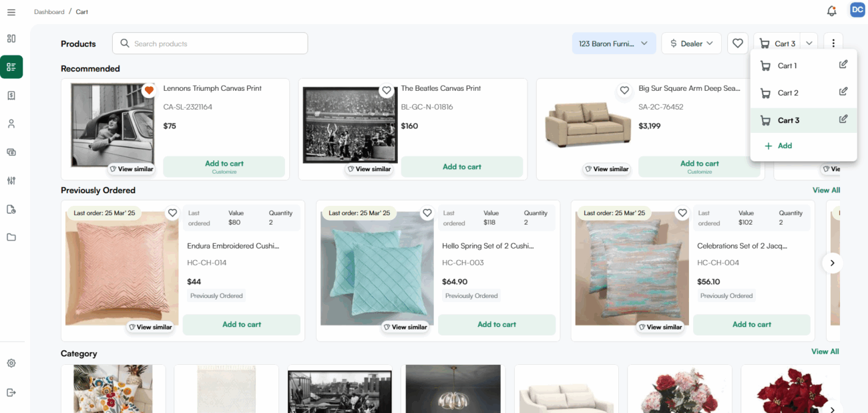Image resolution: width=868 pixels, height=413 pixels.
Task: Open the user profile sidebar icon
Action: [11, 124]
